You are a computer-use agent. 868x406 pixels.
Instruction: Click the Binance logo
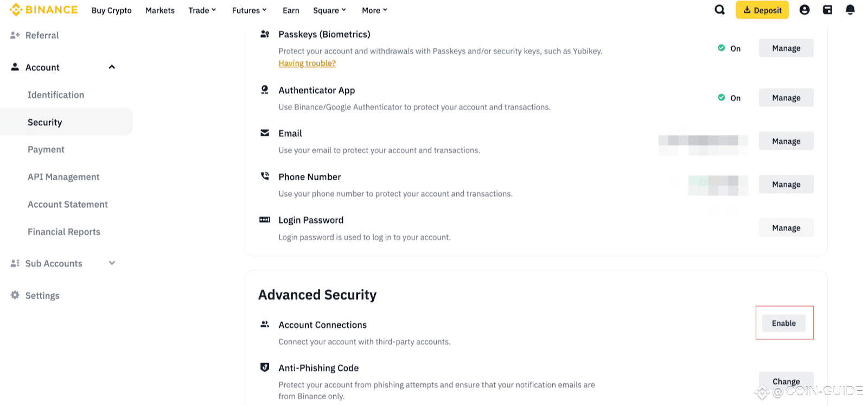(43, 10)
